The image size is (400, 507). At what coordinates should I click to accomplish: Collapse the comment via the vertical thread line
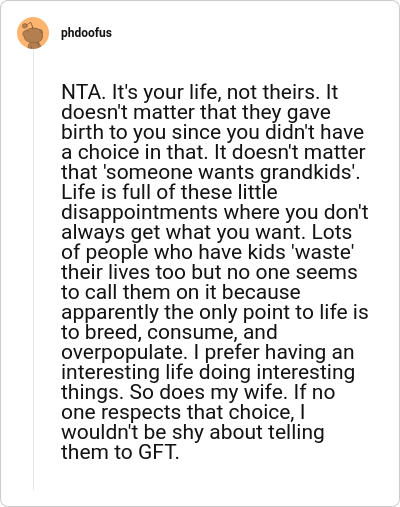(33, 269)
